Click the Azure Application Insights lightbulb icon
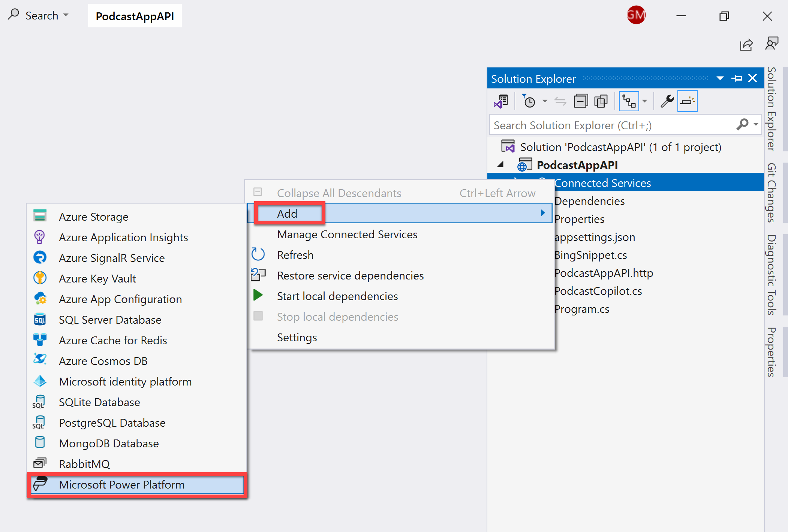The image size is (788, 532). (40, 237)
